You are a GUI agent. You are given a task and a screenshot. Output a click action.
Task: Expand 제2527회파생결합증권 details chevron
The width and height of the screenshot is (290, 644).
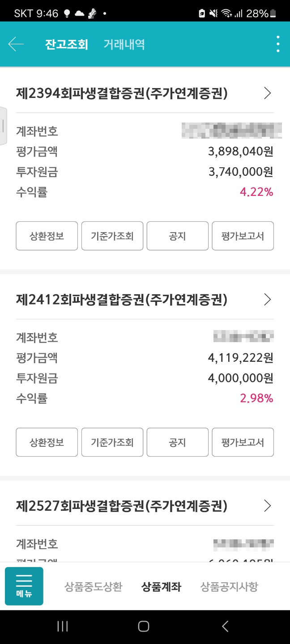268,506
